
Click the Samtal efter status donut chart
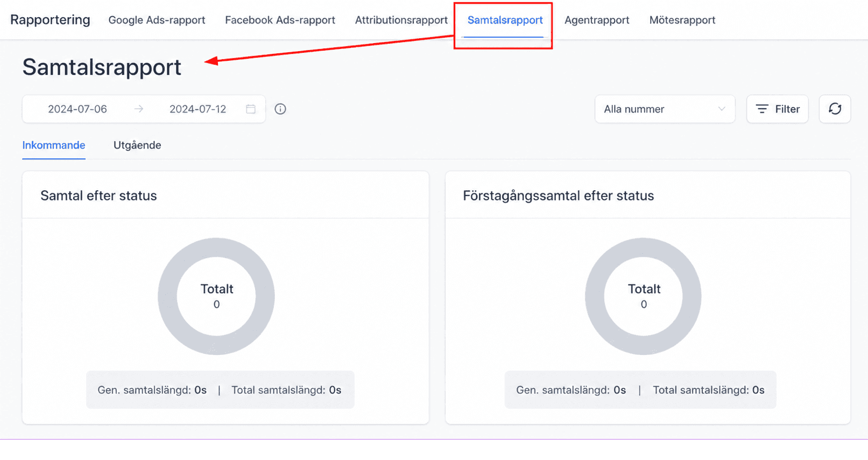[x=216, y=296]
